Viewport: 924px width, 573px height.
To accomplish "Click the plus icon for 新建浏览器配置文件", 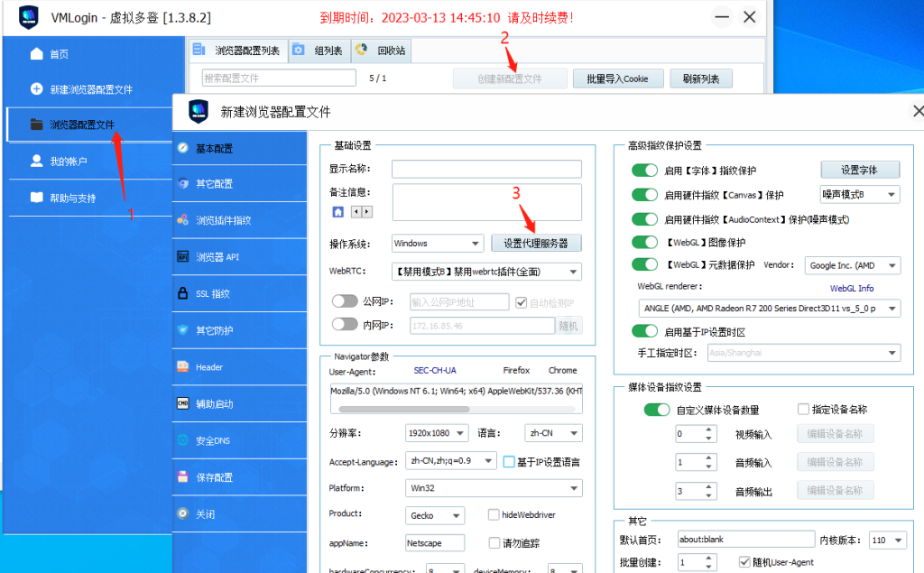I will tap(36, 89).
